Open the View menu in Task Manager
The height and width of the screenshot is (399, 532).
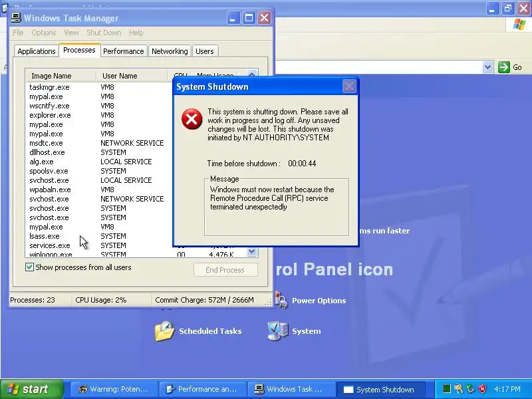click(71, 33)
